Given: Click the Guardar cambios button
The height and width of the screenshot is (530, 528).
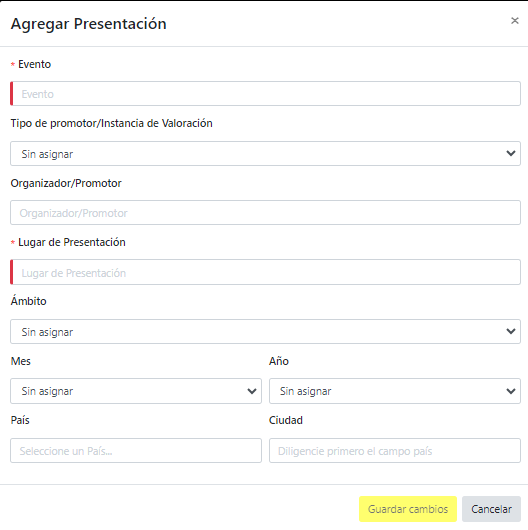Looking at the screenshot, I should 408,509.
